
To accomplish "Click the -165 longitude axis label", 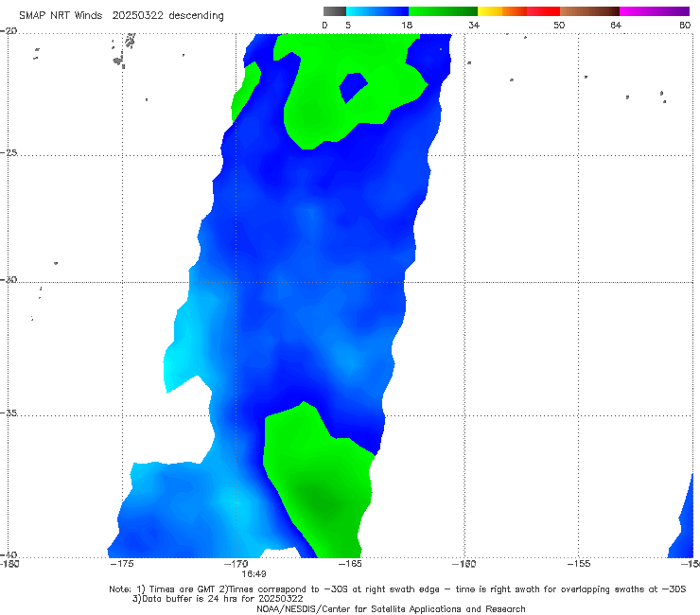I will pyautogui.click(x=350, y=564).
